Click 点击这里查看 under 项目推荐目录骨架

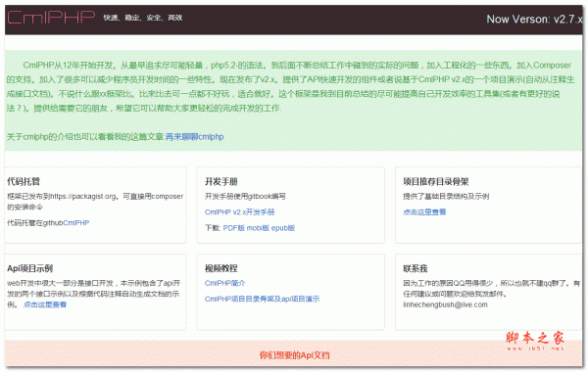click(424, 212)
